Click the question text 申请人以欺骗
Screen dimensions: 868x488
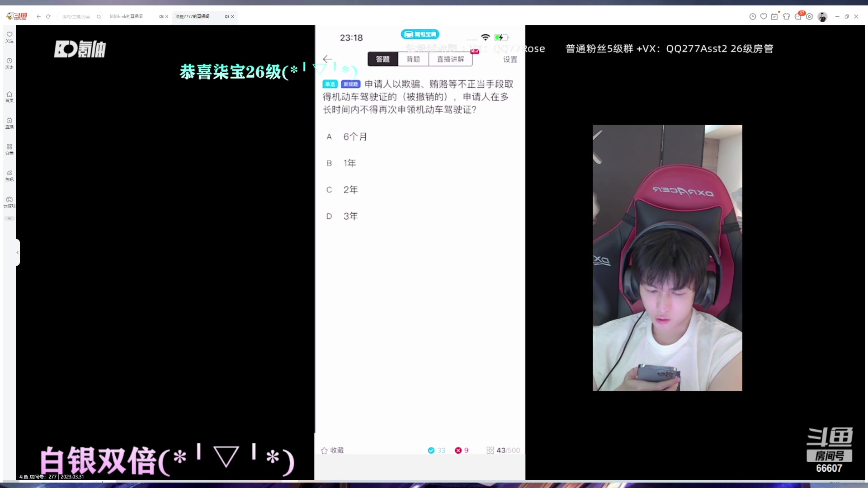tap(418, 97)
